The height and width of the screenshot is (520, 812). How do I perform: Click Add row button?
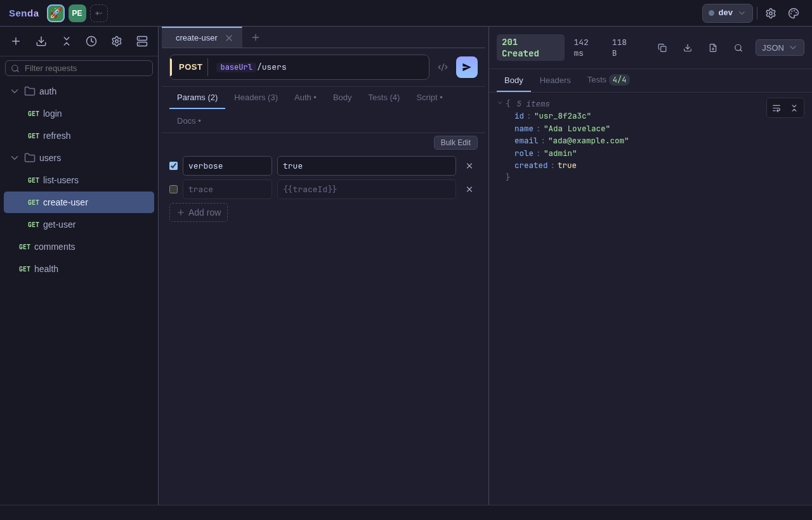click(199, 212)
